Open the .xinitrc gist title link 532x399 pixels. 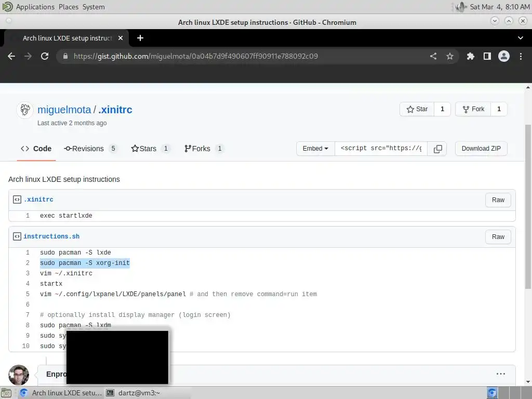(x=115, y=110)
